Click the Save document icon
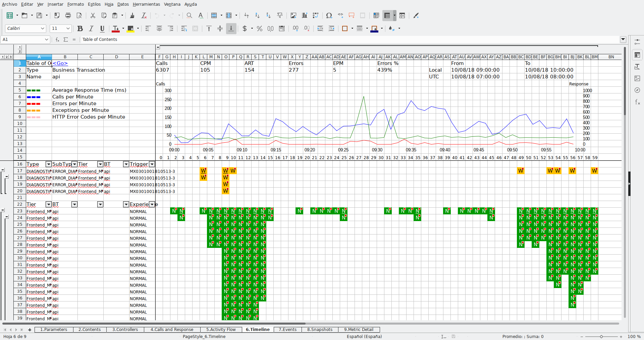The height and width of the screenshot is (340, 644). [40, 15]
